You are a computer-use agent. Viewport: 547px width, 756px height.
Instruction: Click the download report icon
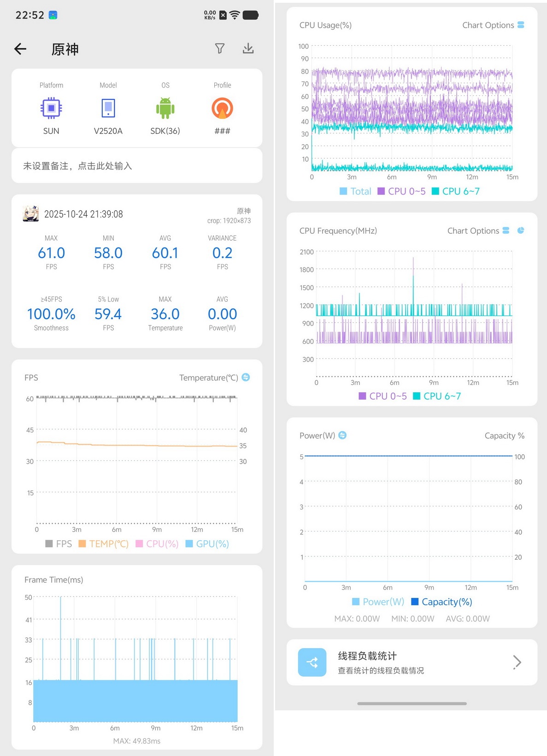pyautogui.click(x=248, y=48)
